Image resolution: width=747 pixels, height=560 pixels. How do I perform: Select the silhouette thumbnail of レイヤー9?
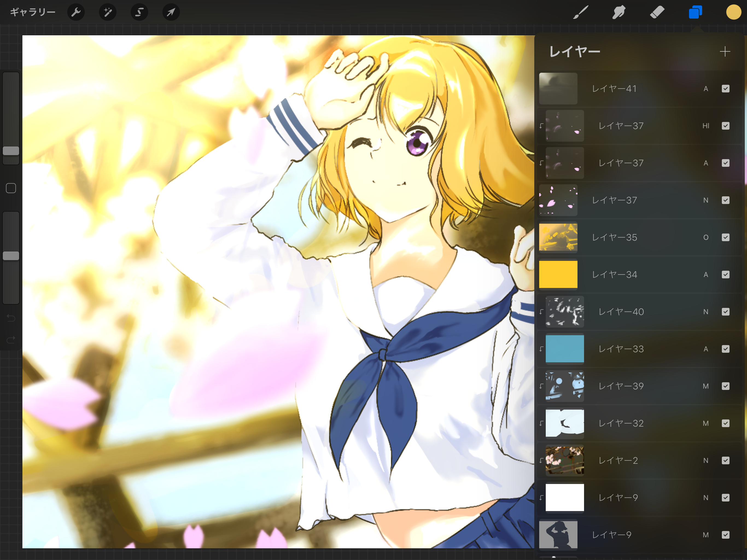[x=558, y=534]
